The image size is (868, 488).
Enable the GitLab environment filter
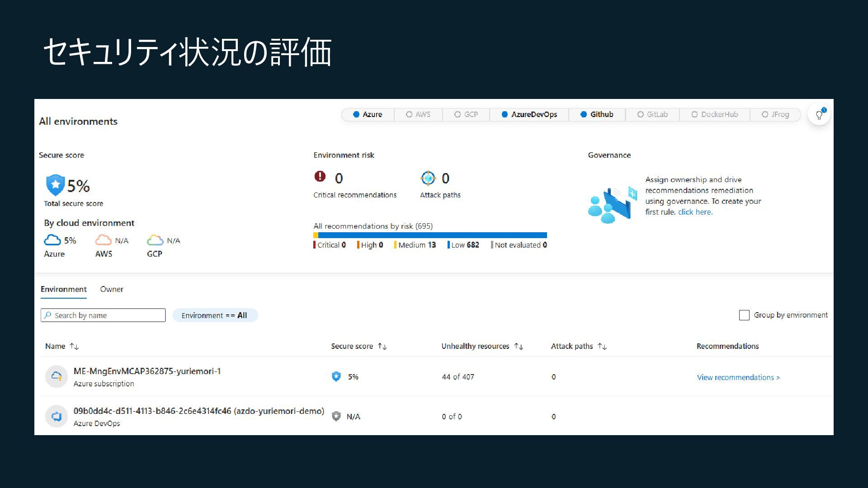(652, 115)
